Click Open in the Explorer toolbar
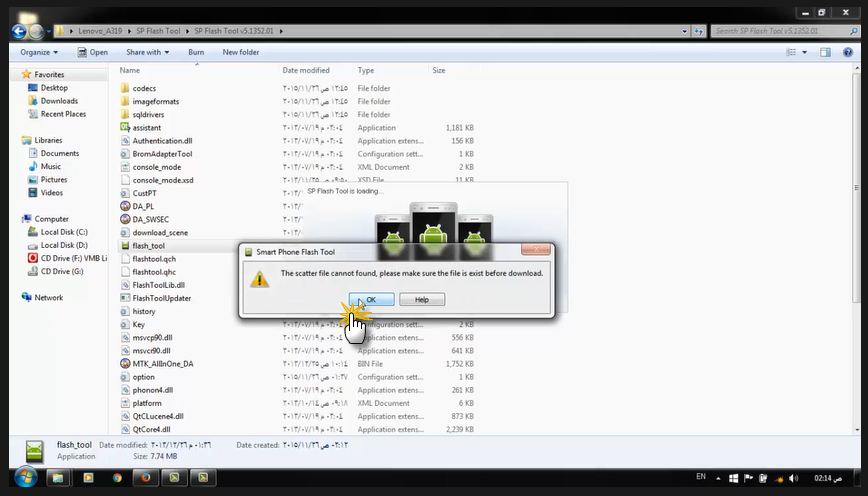 (92, 52)
